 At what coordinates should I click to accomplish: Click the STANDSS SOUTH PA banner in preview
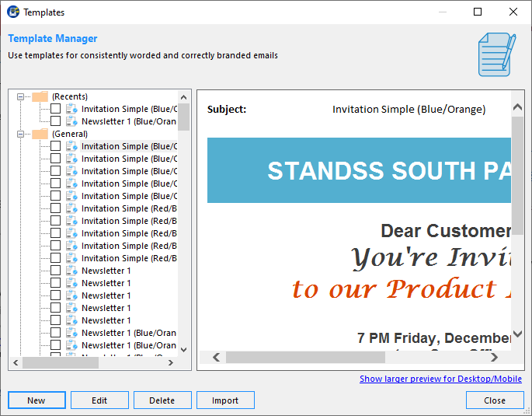pyautogui.click(x=359, y=170)
